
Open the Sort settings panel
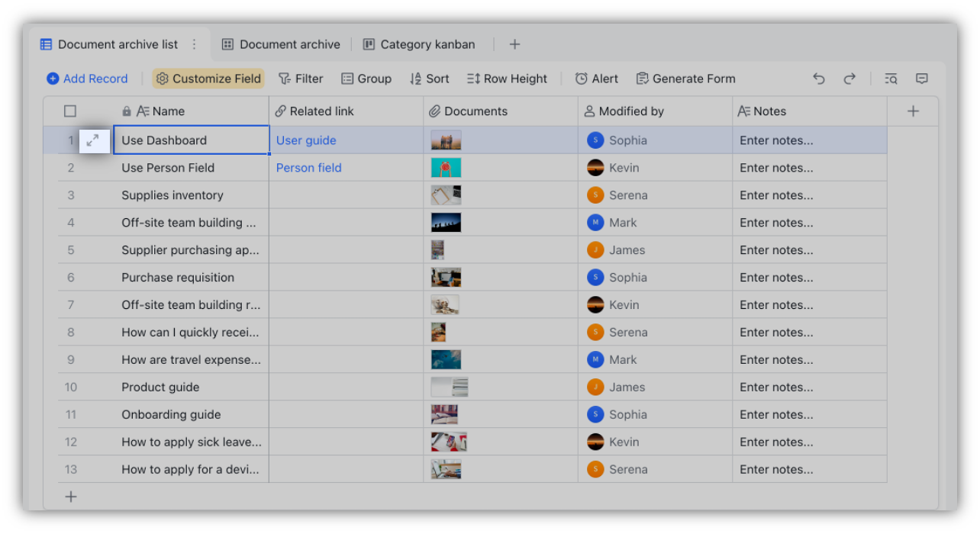(429, 78)
